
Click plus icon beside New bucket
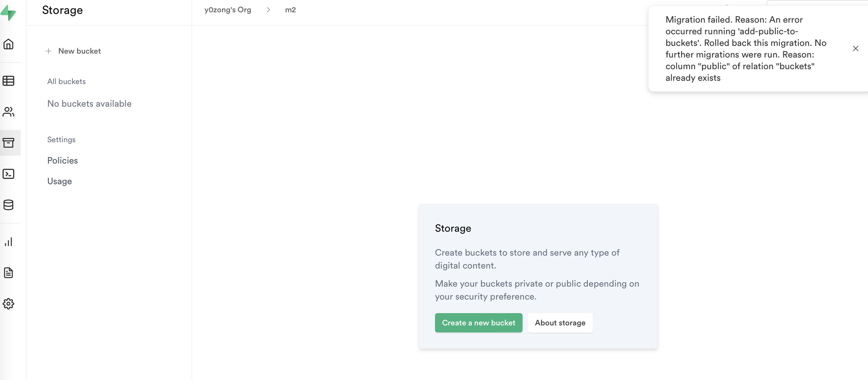click(x=49, y=51)
